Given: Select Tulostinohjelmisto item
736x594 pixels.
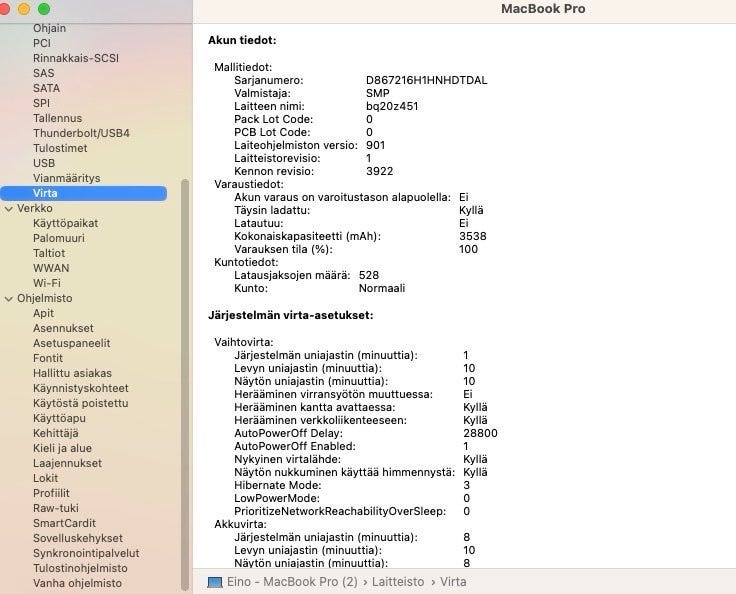Looking at the screenshot, I should 80,569.
